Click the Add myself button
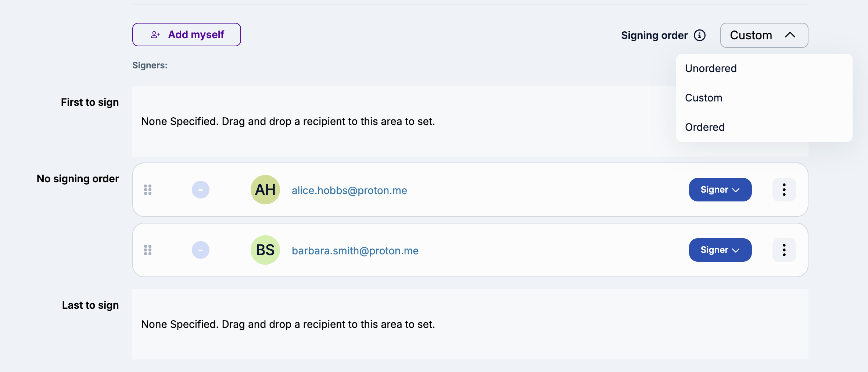 pyautogui.click(x=186, y=35)
